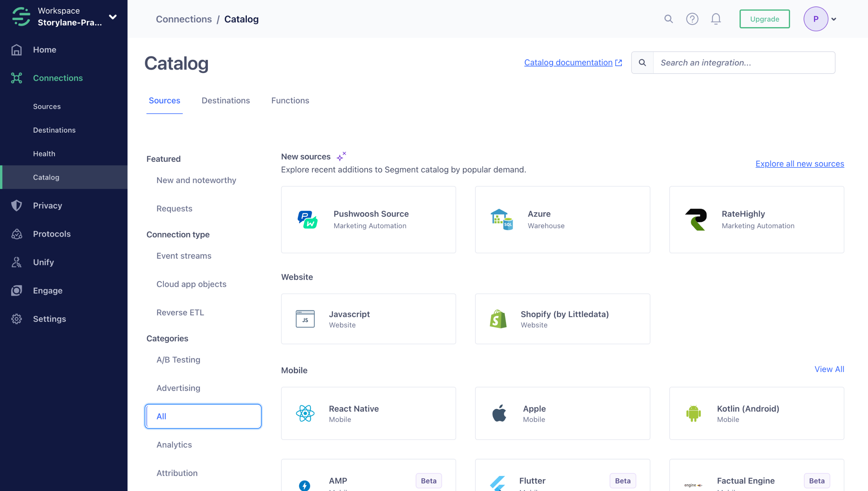Open the help question mark icon
868x491 pixels.
tap(692, 19)
